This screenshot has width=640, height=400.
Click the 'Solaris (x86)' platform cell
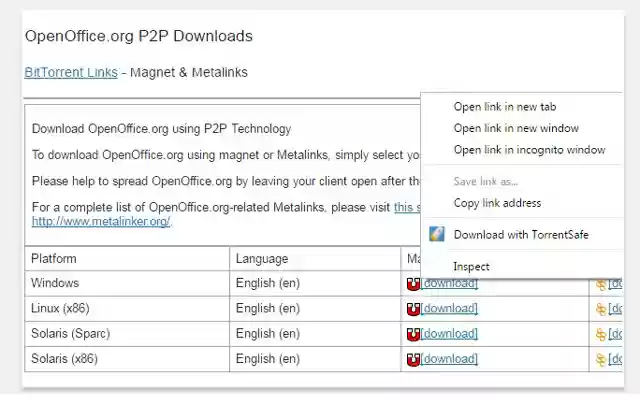click(x=64, y=359)
